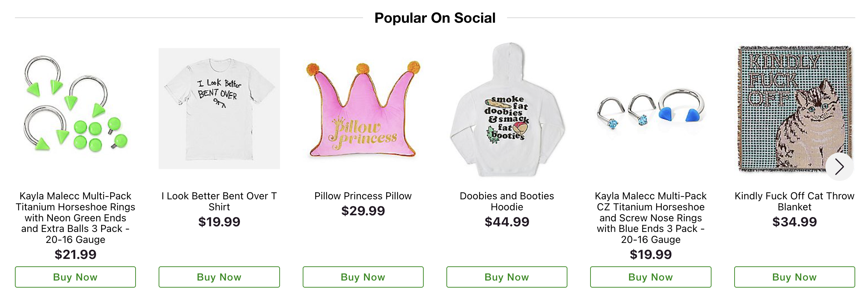Screen dimensions: 868x305
Task: View the pink Pillow Princess pillow image
Action: (363, 110)
